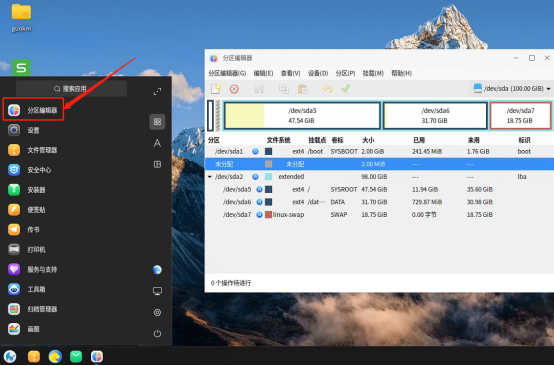
Task: Switch launcher to alphabetical A view
Action: pyautogui.click(x=157, y=143)
